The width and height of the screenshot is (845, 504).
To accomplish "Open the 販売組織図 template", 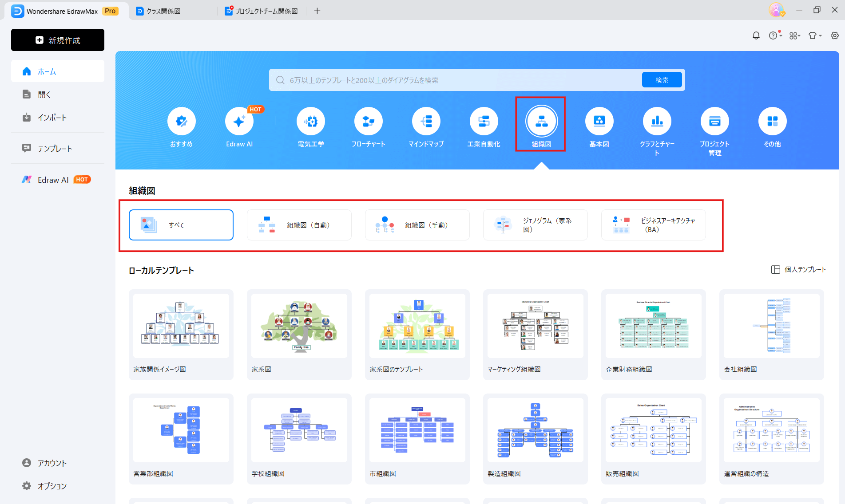I will [x=654, y=439].
